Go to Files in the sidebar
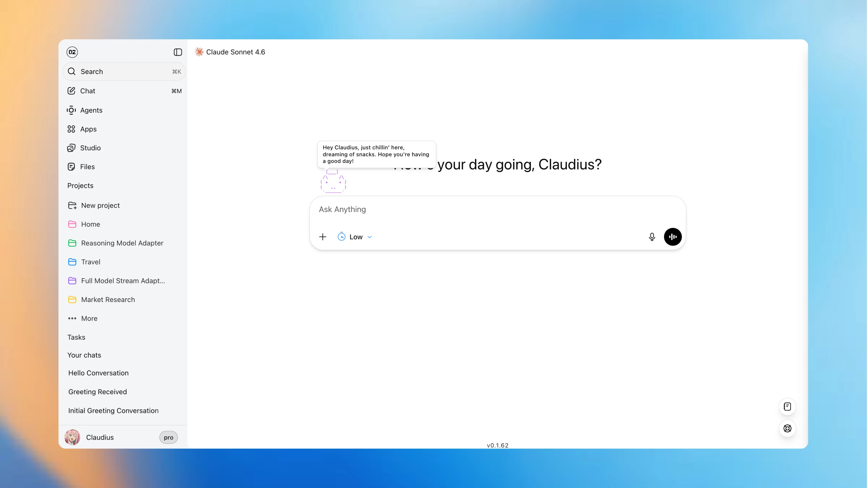The image size is (868, 488). pos(87,167)
